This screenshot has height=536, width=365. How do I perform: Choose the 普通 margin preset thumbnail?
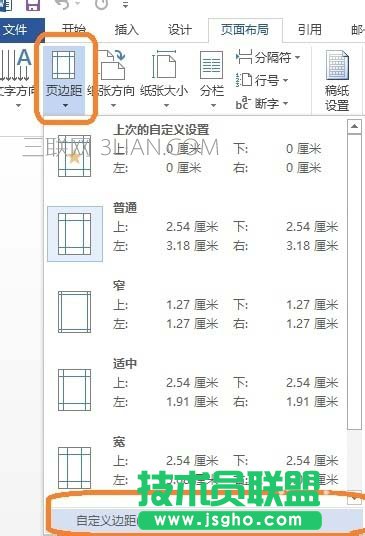click(75, 234)
